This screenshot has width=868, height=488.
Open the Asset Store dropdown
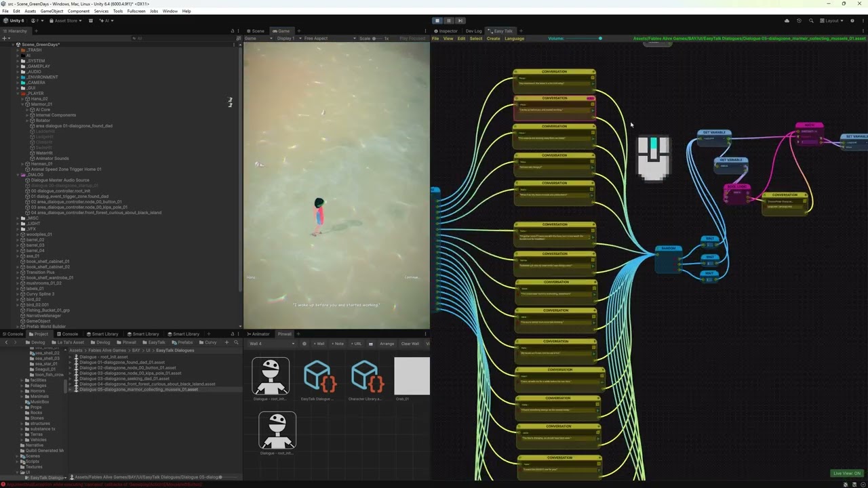(x=66, y=21)
